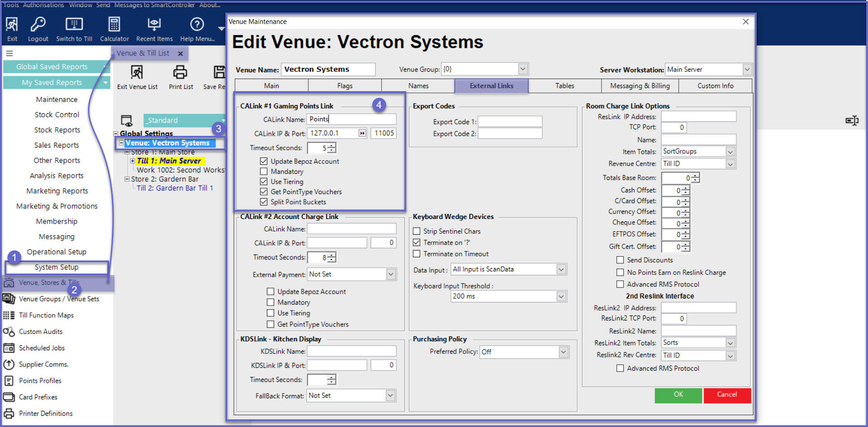Open Custom Audits
The image size is (868, 427).
pos(41,331)
